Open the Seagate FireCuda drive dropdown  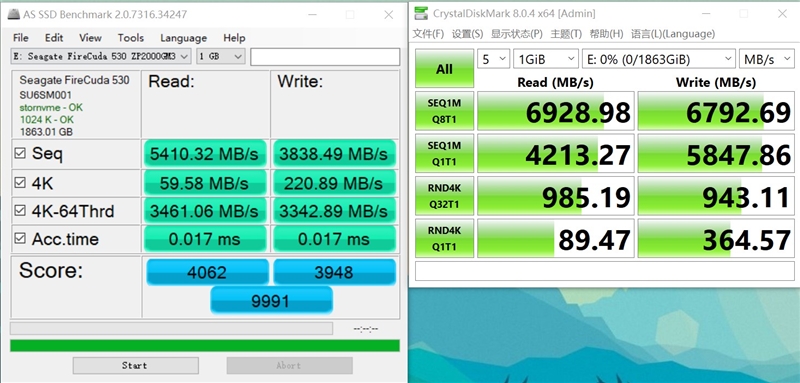(101, 56)
